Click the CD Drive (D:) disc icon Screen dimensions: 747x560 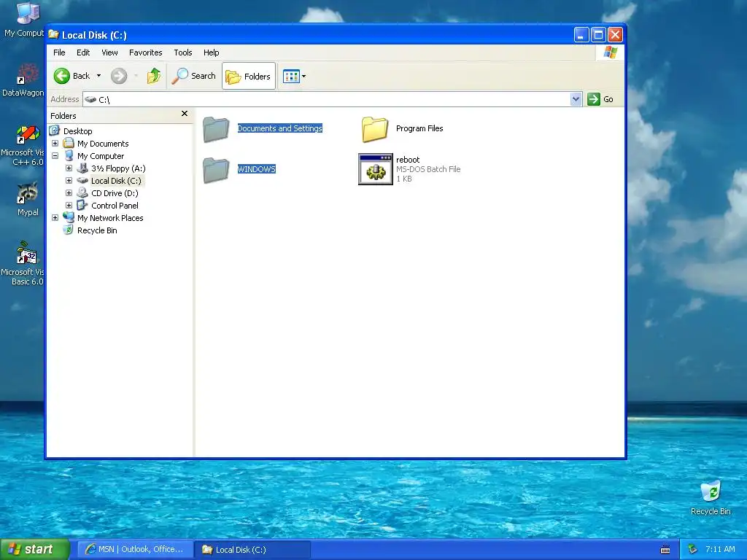point(82,192)
